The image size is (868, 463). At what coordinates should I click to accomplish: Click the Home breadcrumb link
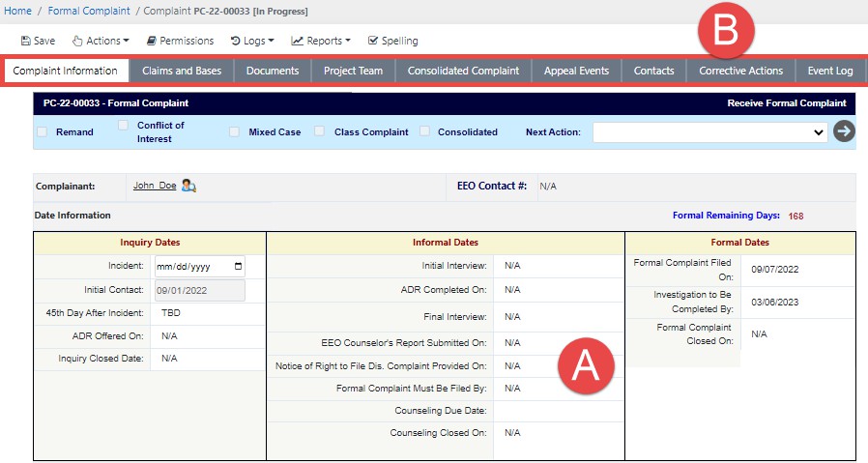pyautogui.click(x=17, y=11)
